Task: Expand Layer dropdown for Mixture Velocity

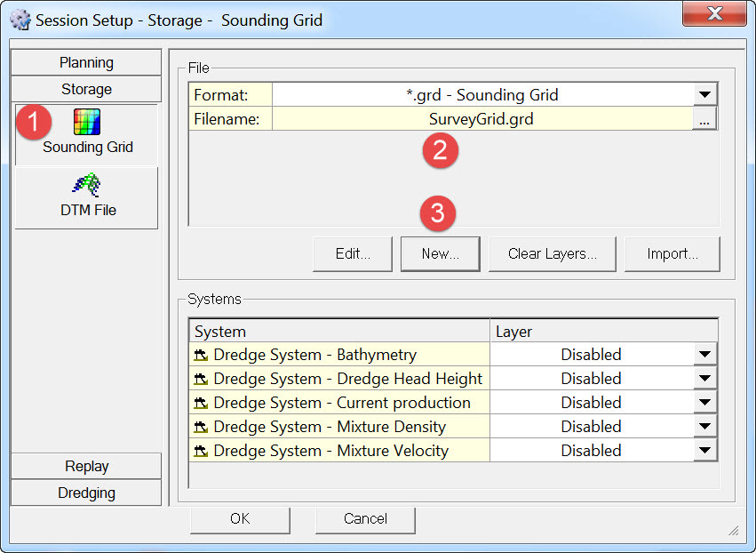Action: pyautogui.click(x=704, y=451)
